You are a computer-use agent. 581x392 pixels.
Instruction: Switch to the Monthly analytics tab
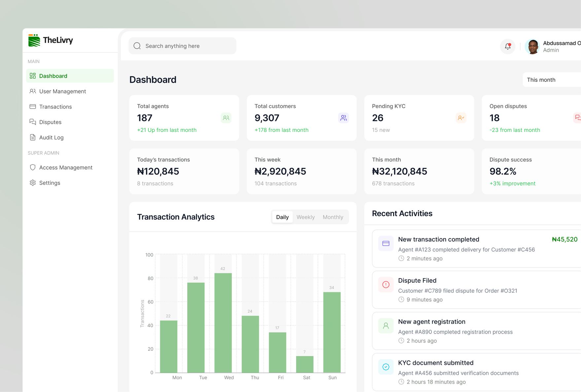pos(333,217)
